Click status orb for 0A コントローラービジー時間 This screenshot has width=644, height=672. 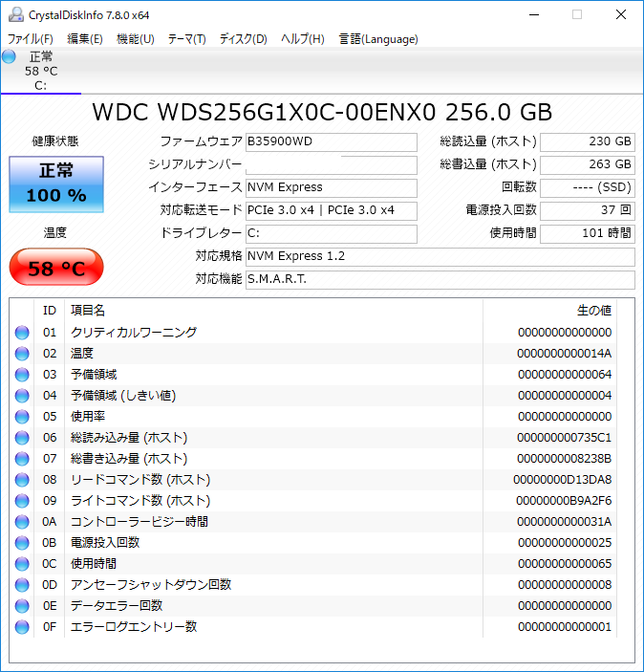pos(22,522)
